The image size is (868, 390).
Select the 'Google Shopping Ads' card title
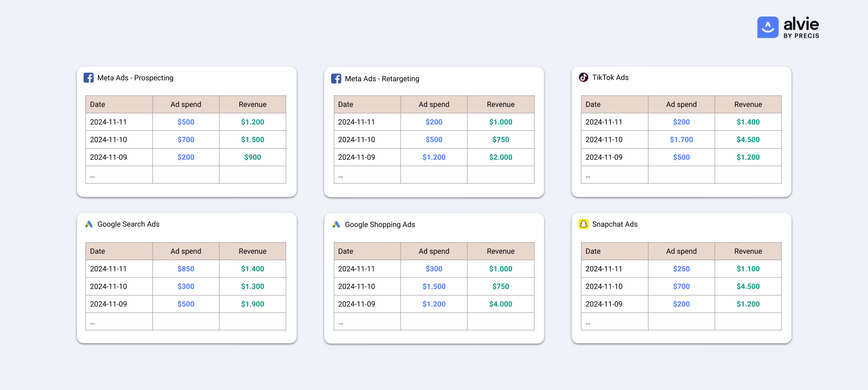380,225
